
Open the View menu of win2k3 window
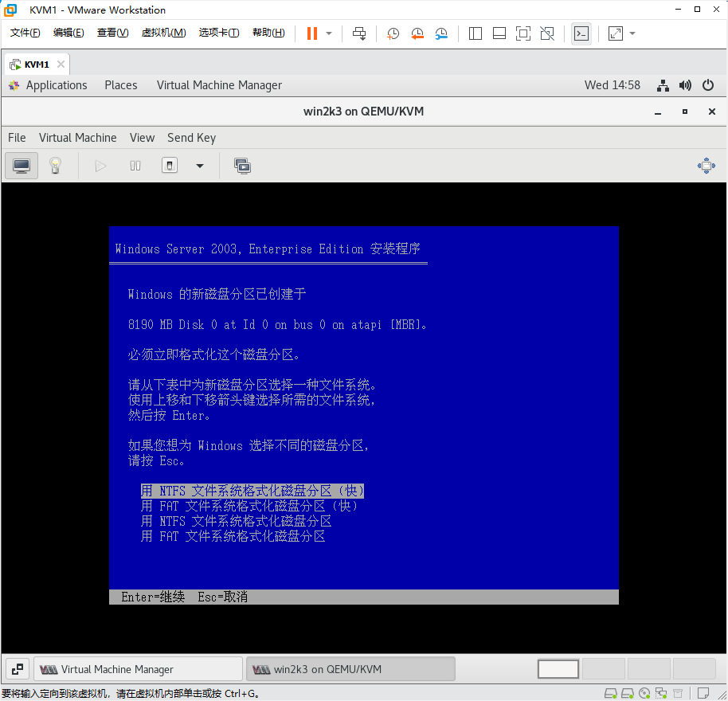[x=142, y=138]
